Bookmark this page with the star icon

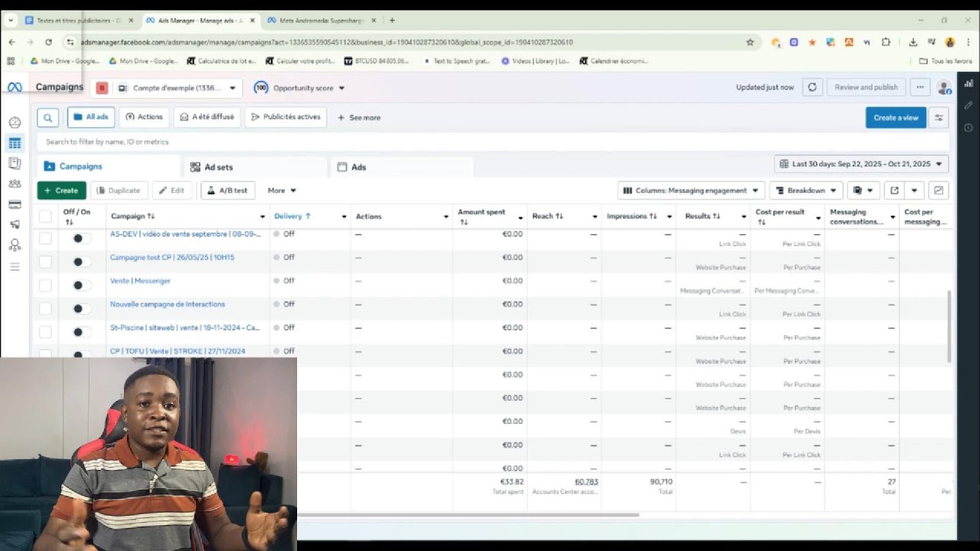pos(750,42)
